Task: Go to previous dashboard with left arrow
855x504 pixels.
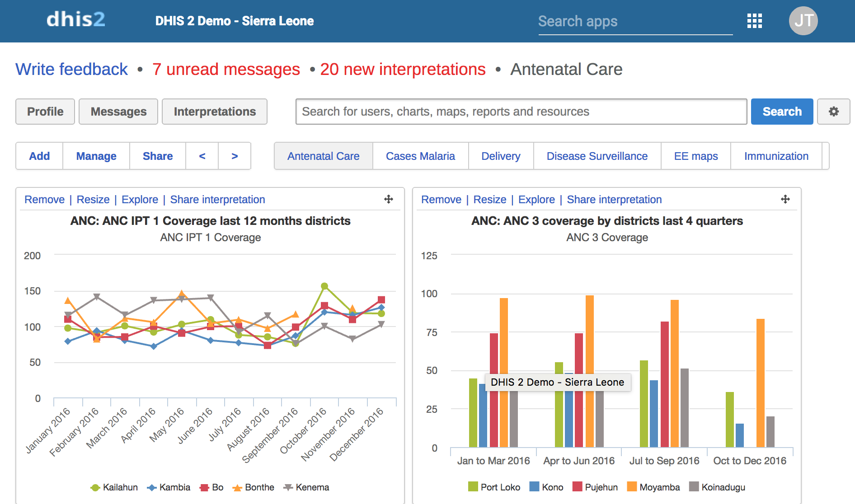Action: (x=202, y=156)
